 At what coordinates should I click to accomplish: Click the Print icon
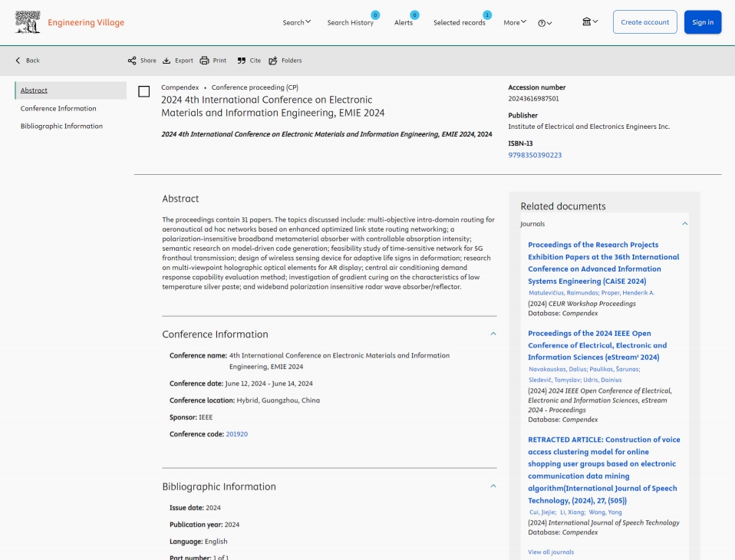(x=204, y=61)
